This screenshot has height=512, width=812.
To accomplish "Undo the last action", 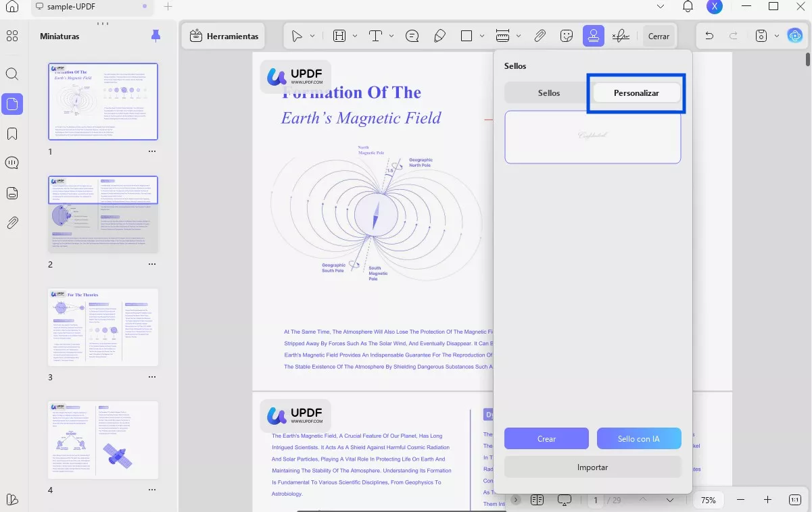I will 709,36.
